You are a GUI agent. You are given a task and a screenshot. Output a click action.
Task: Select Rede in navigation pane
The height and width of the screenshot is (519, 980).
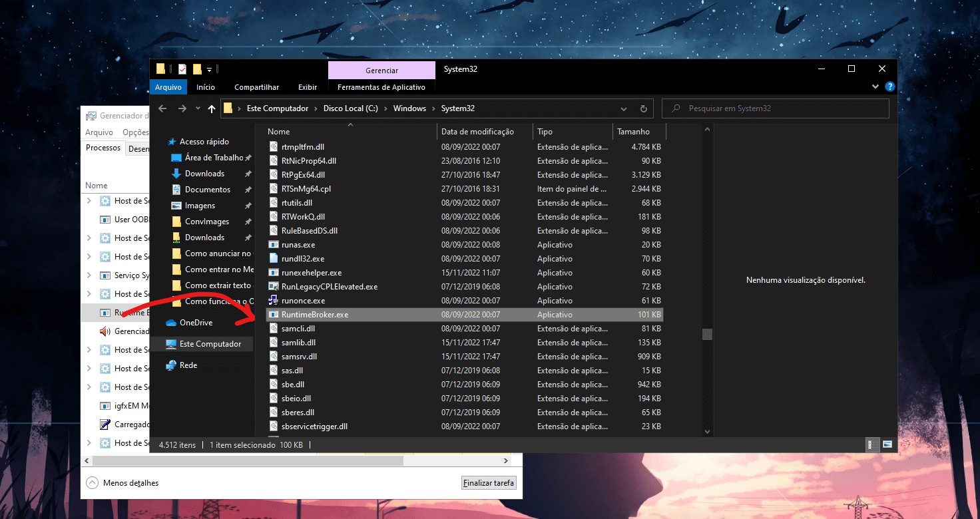tap(188, 365)
